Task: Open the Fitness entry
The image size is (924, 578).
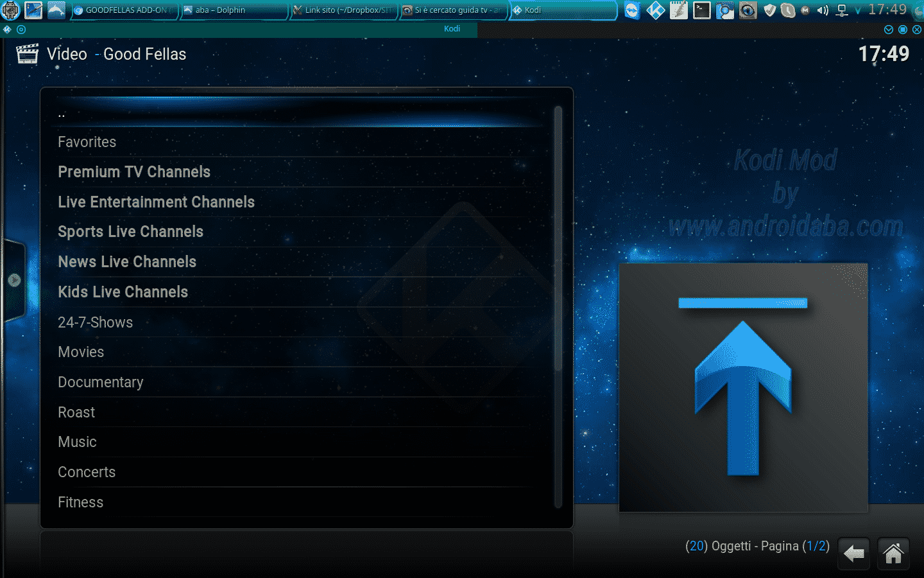Action: tap(302, 502)
